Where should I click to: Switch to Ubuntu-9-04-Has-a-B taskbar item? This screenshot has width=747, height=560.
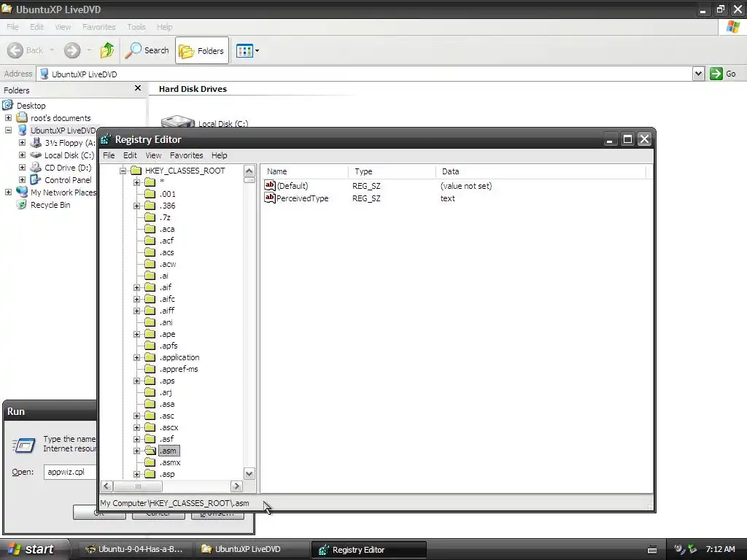point(134,549)
